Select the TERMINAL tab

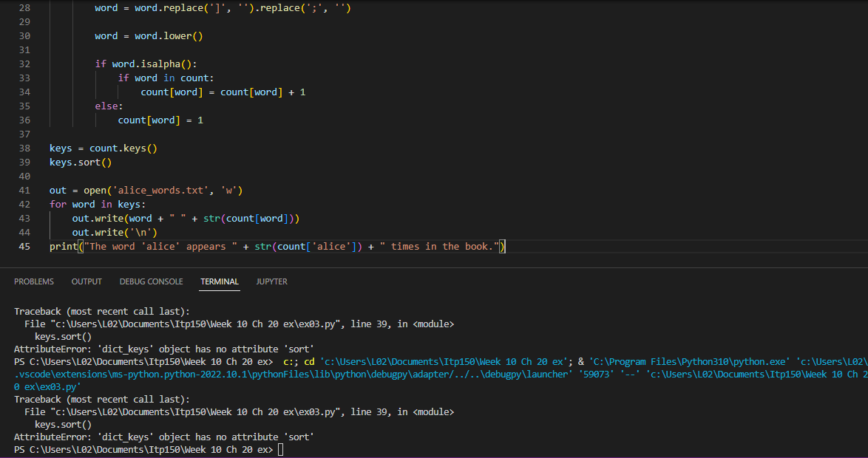coord(220,281)
